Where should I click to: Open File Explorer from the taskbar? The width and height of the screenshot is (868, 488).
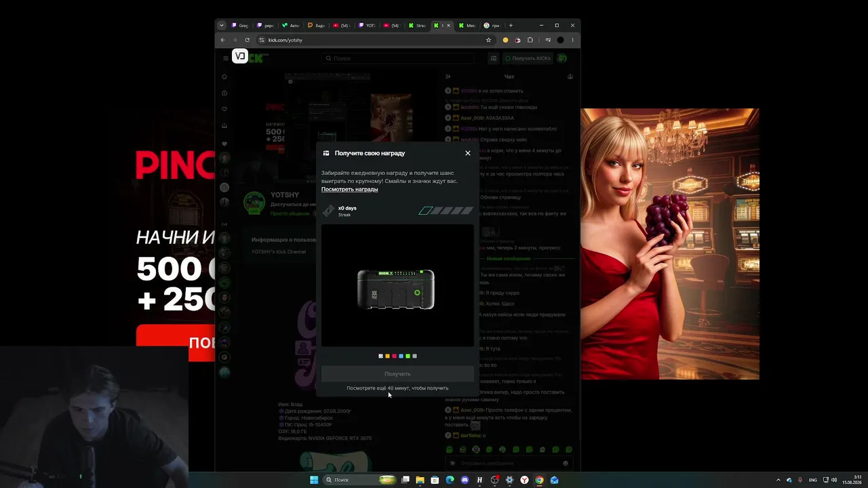click(x=420, y=480)
